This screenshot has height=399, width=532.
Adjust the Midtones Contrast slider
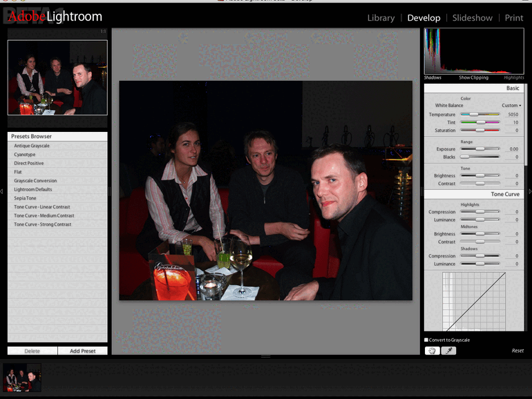[x=479, y=242]
